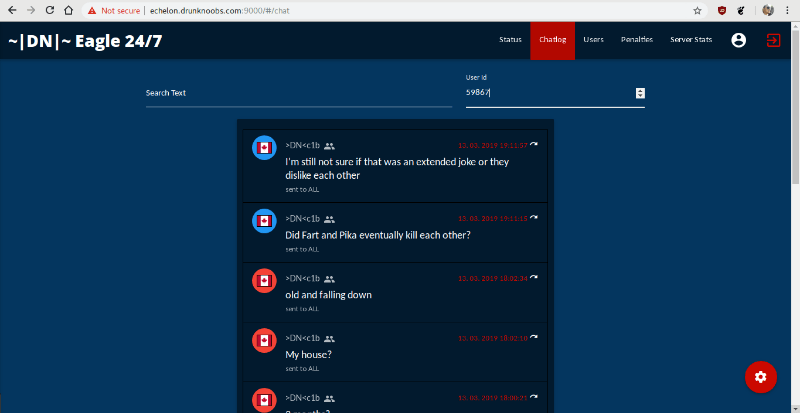The height and width of the screenshot is (413, 800).
Task: Switch to the Status tab
Action: pyautogui.click(x=510, y=40)
